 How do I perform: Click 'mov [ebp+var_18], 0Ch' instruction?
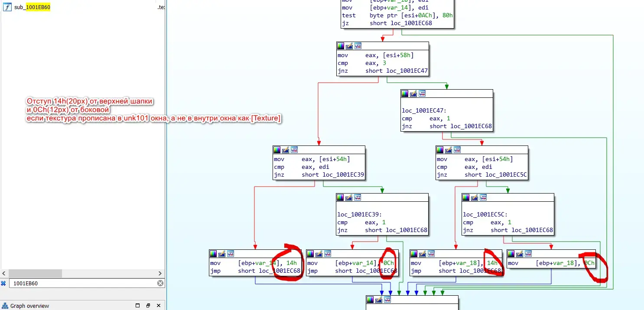point(551,263)
